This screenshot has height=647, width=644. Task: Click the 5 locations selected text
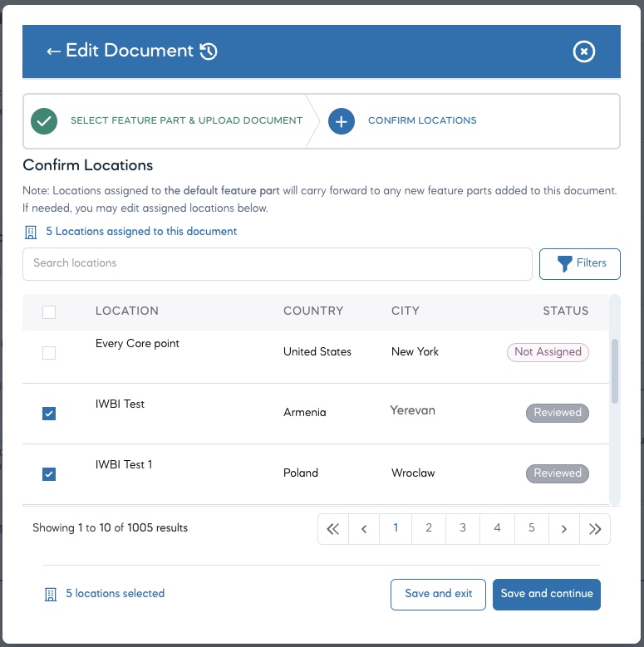click(x=116, y=593)
